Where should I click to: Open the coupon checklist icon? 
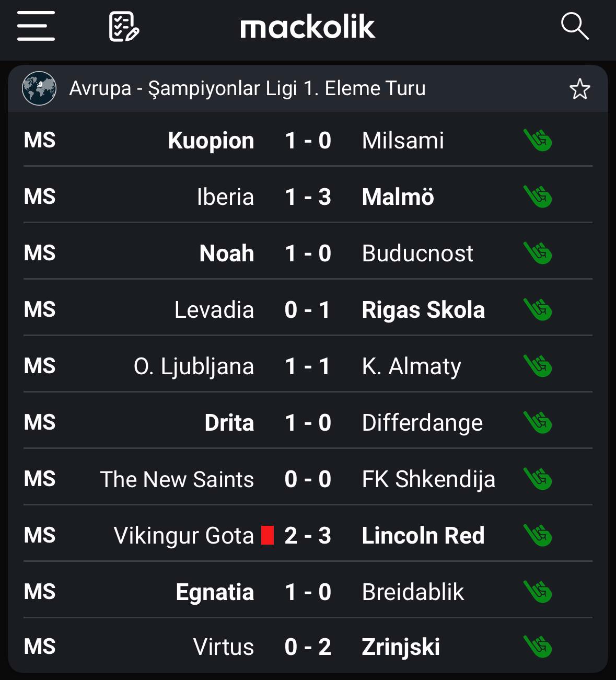tap(124, 27)
